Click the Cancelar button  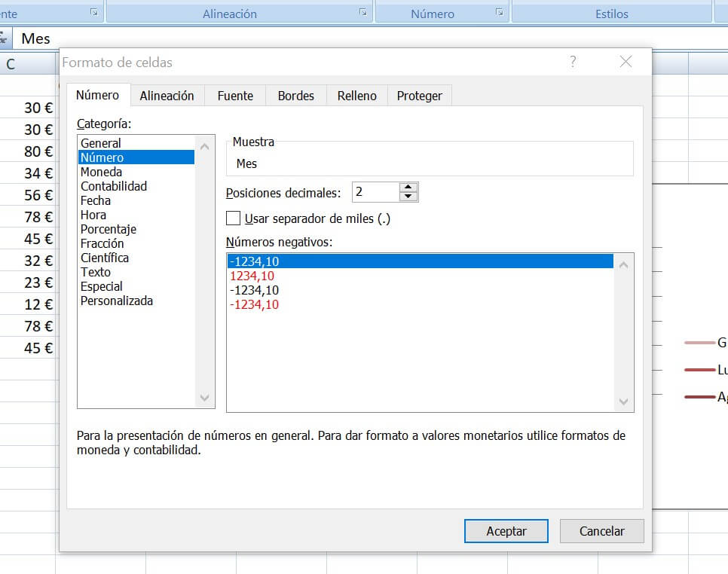601,531
